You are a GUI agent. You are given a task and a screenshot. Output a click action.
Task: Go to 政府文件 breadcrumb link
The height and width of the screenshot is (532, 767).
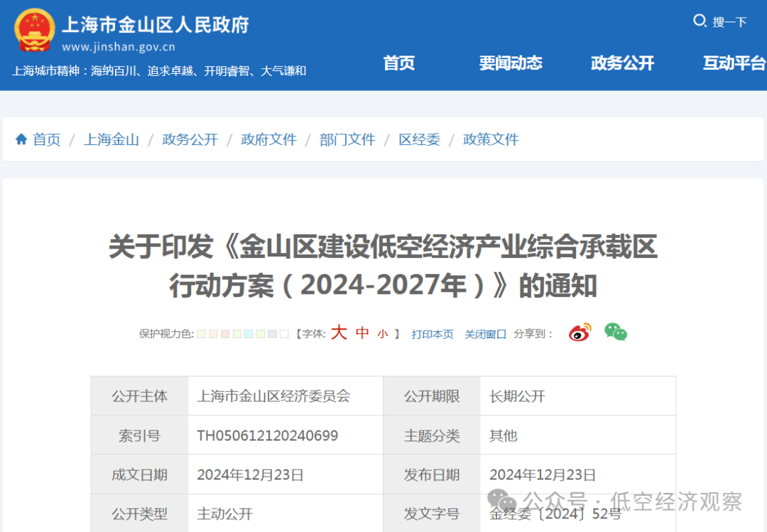click(x=268, y=139)
